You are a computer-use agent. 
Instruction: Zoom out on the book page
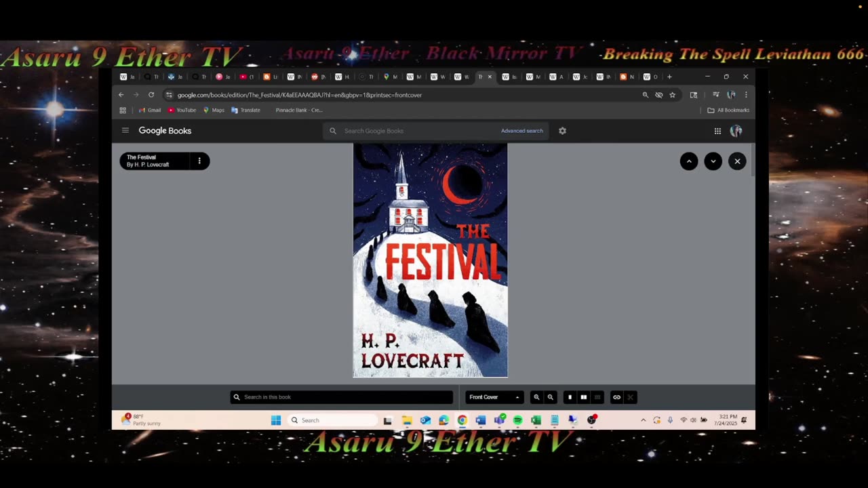pos(551,397)
